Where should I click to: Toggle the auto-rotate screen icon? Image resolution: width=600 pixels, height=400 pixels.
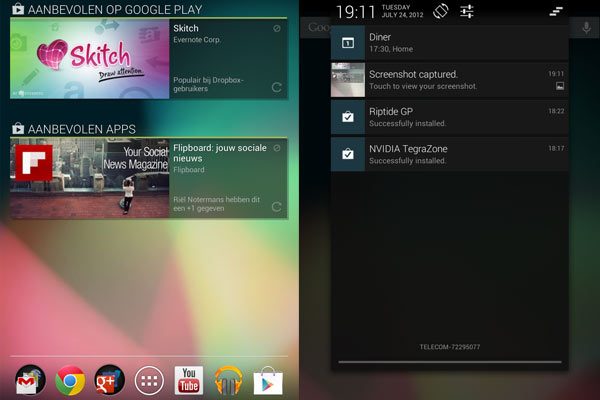click(x=439, y=12)
